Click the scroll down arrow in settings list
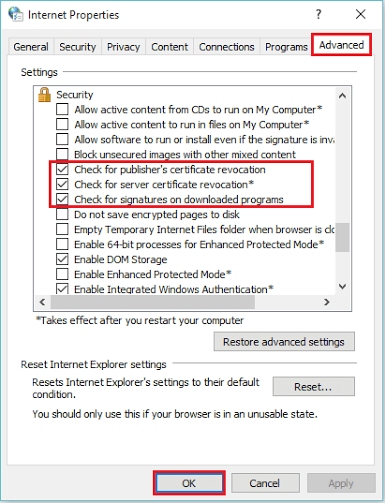This screenshot has height=503, width=386. [x=342, y=286]
